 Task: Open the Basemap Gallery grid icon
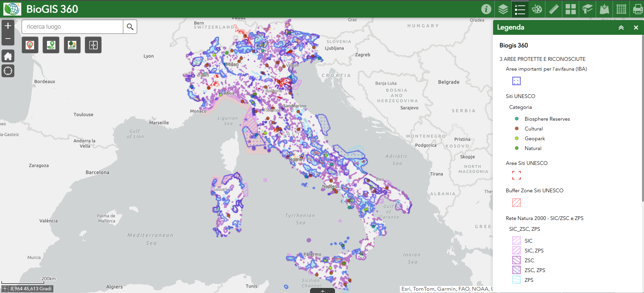[x=570, y=9]
